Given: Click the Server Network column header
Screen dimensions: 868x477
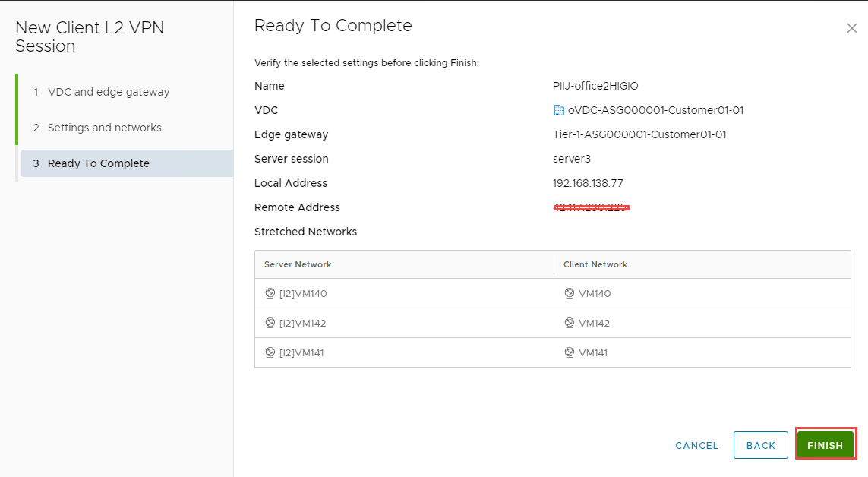Looking at the screenshot, I should point(298,264).
